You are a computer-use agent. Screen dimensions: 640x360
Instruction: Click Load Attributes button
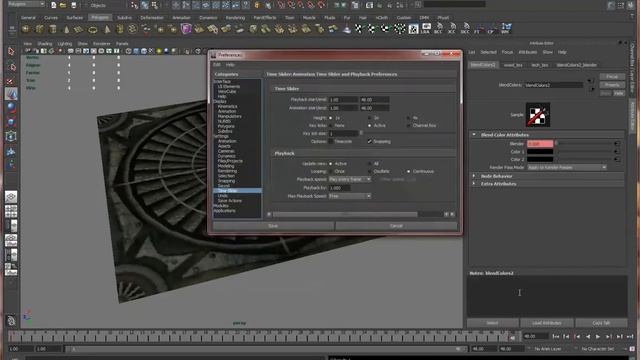point(547,323)
